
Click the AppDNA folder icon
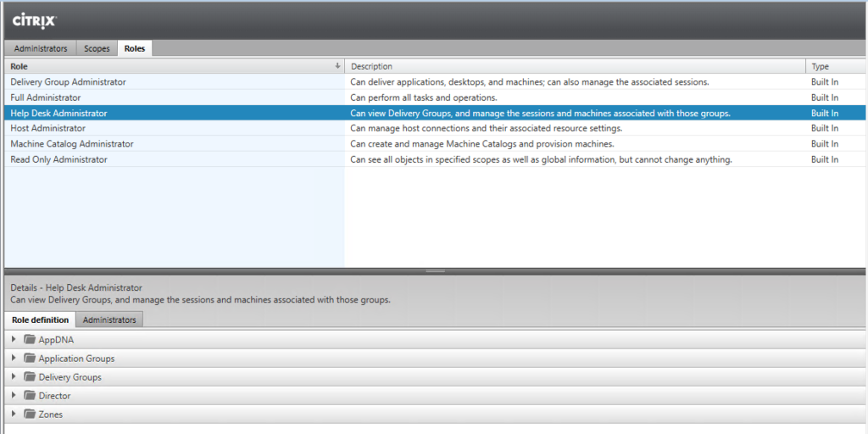pyautogui.click(x=30, y=339)
